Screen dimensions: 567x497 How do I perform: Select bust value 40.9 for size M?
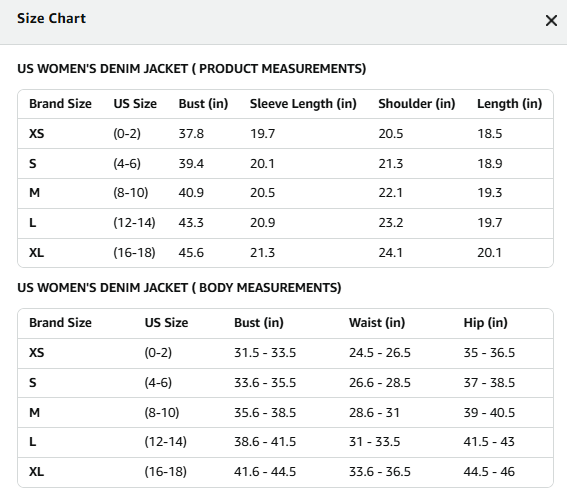[191, 193]
